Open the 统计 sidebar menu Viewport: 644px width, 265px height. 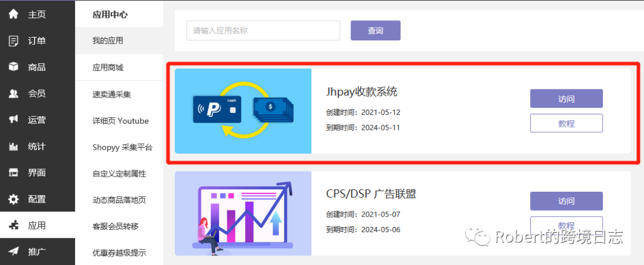[38, 146]
